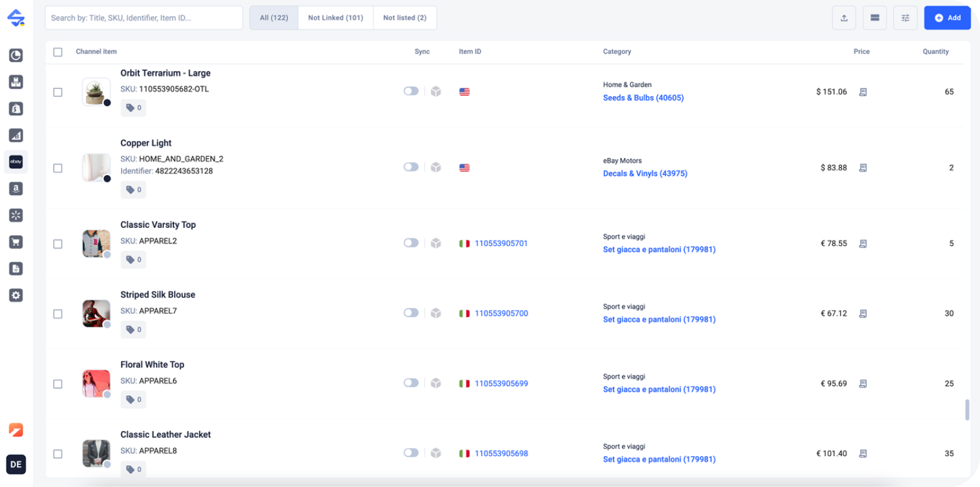Image resolution: width=980 pixels, height=487 pixels.
Task: Click the search by title input field
Action: [144, 18]
